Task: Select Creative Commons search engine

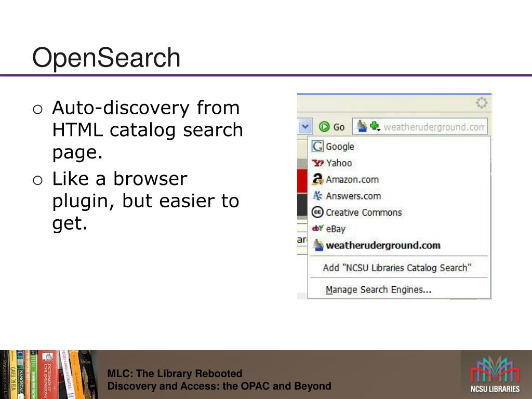Action: click(399, 212)
